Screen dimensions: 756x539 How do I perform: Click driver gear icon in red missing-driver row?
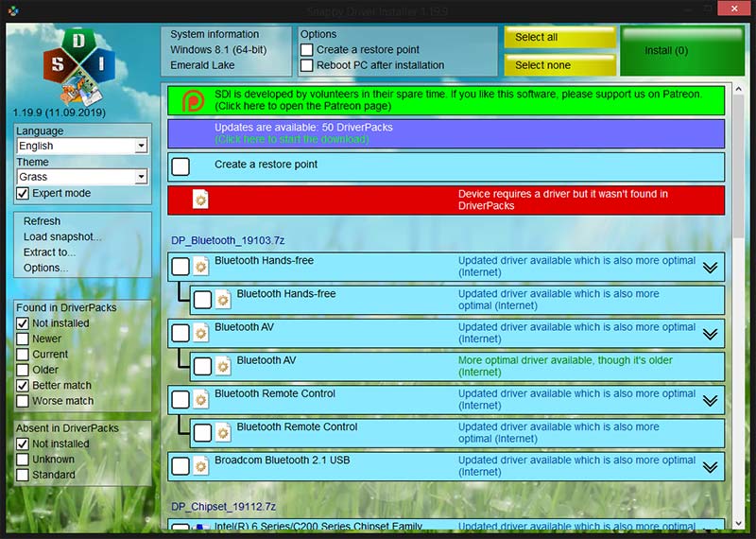tap(200, 199)
